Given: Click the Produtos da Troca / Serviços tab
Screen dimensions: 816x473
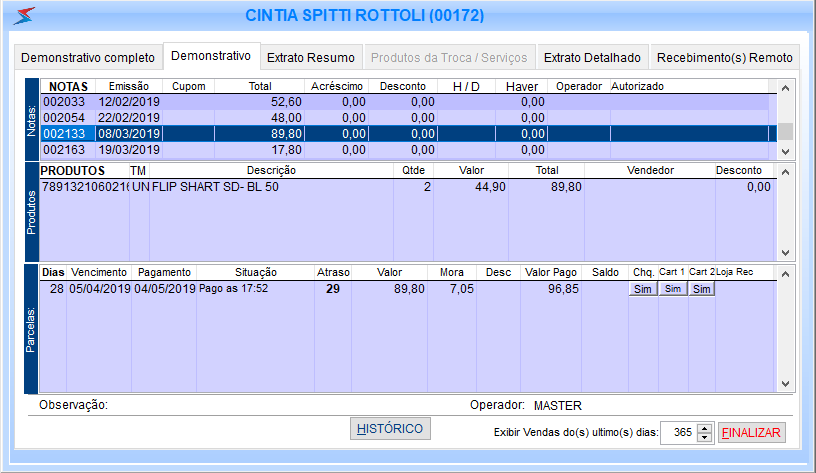Looking at the screenshot, I should click(449, 57).
